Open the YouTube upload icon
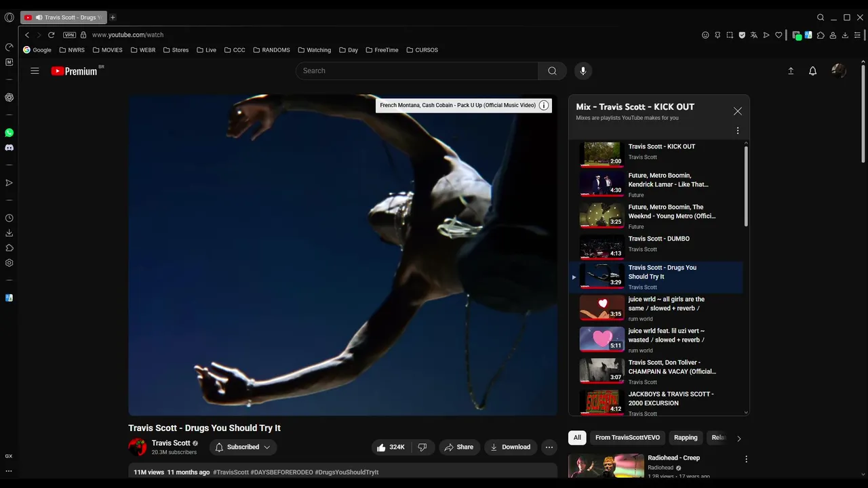The width and height of the screenshot is (868, 488). click(x=791, y=70)
